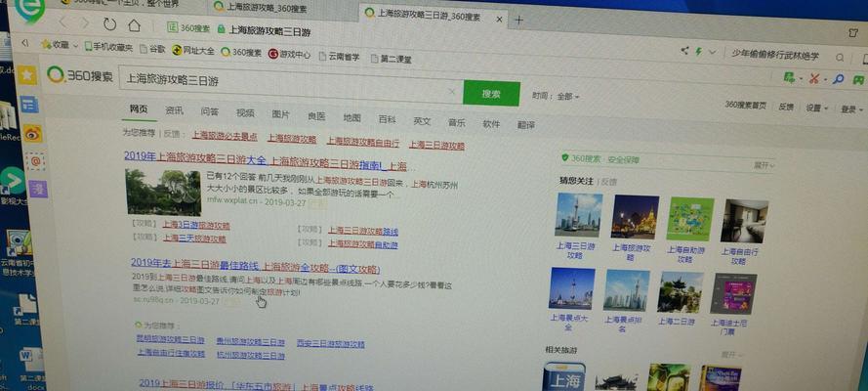Viewport: 868px width, 391px height.
Task: Open the 手机收藏夹 bookmark
Action: [x=109, y=47]
